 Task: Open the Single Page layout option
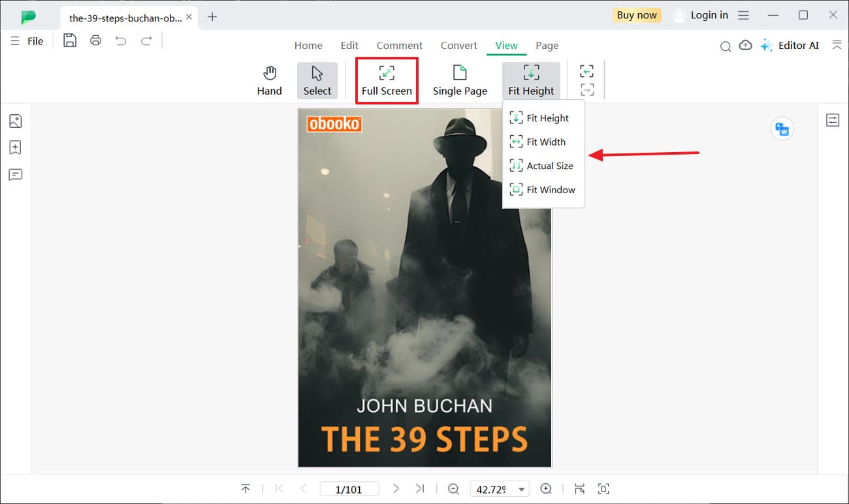(x=460, y=80)
